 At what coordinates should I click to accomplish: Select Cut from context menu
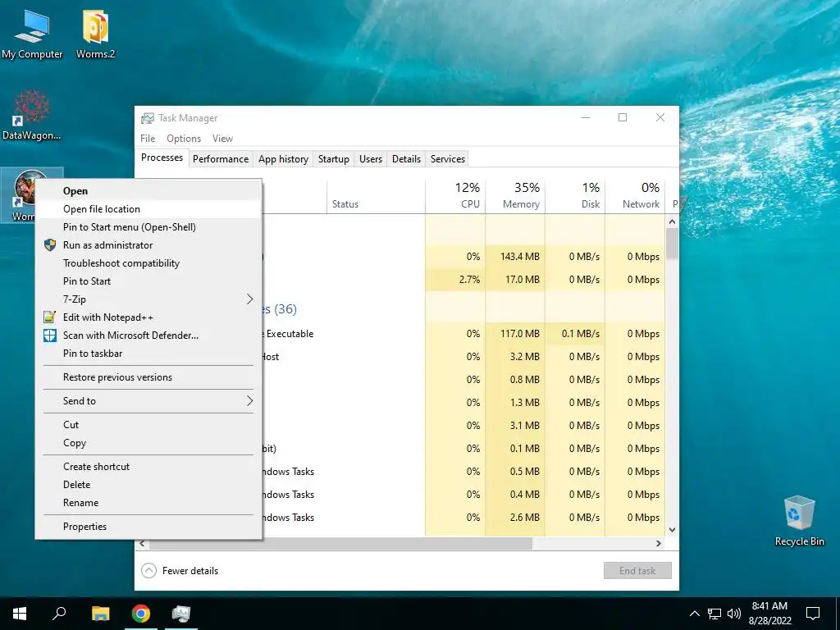[x=148, y=424]
